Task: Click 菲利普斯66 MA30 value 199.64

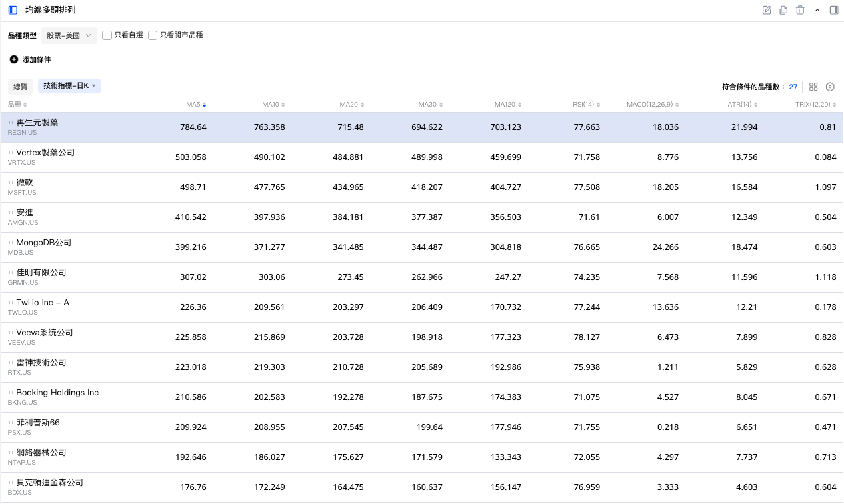Action: 428,427
